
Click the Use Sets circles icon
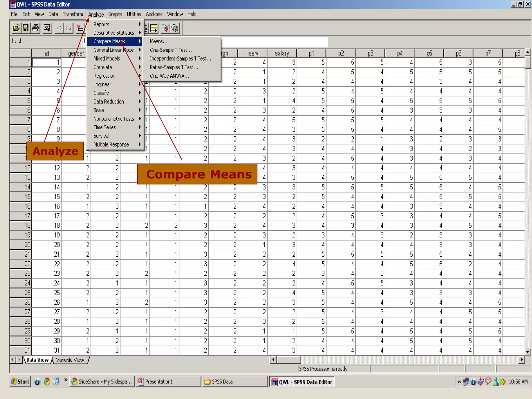175,28
